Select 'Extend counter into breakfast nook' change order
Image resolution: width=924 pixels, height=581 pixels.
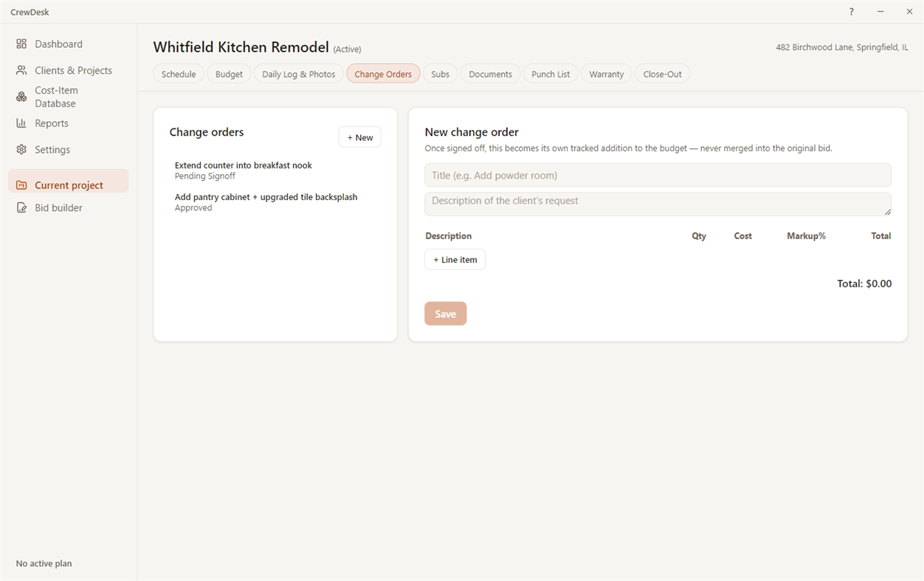point(275,171)
